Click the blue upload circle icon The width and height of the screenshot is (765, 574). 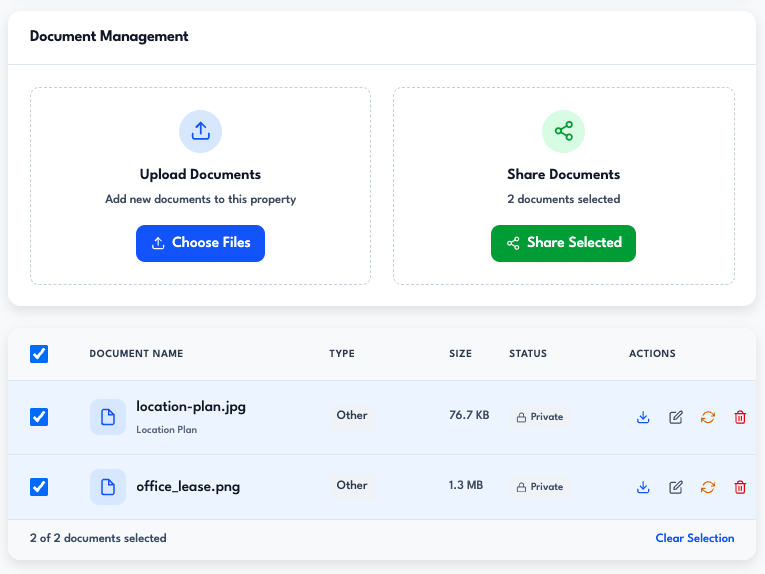(200, 131)
